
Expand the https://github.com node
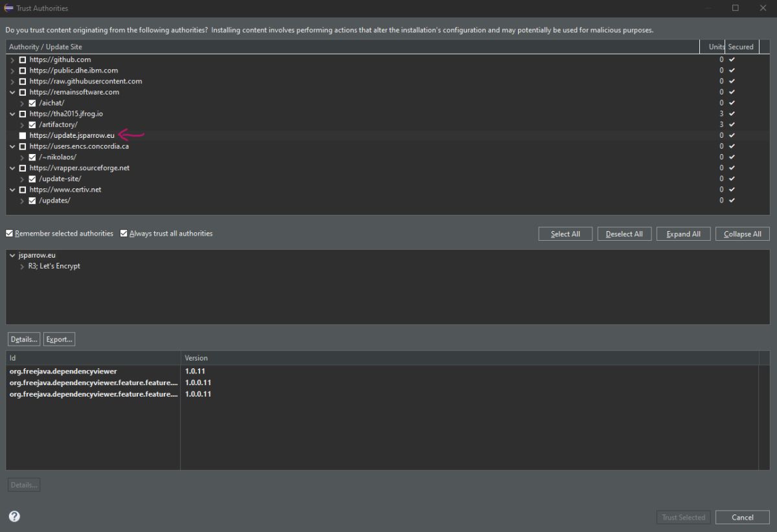click(12, 60)
